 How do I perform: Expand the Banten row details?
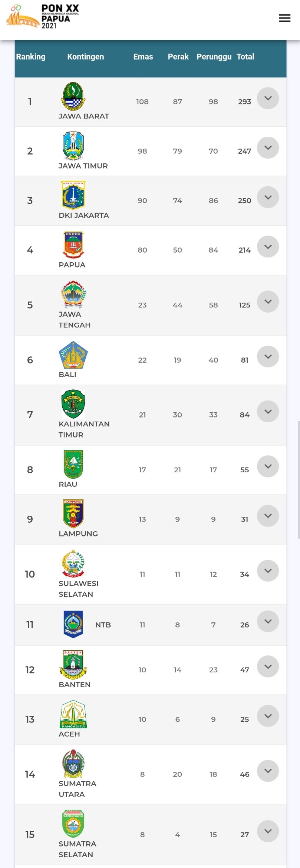pyautogui.click(x=268, y=666)
